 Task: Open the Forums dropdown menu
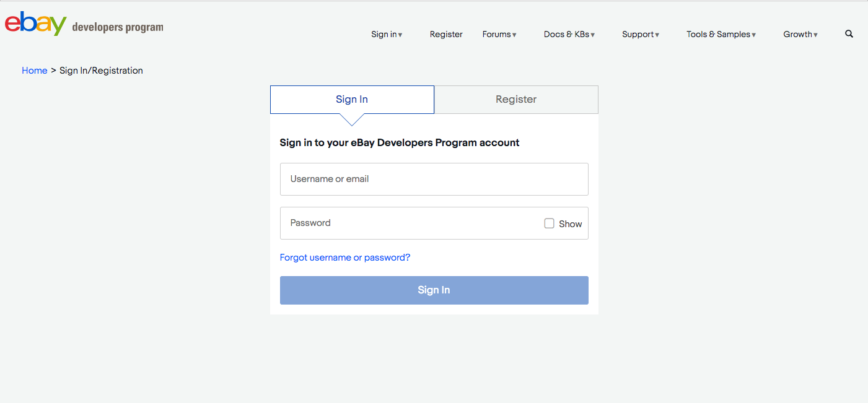click(499, 35)
